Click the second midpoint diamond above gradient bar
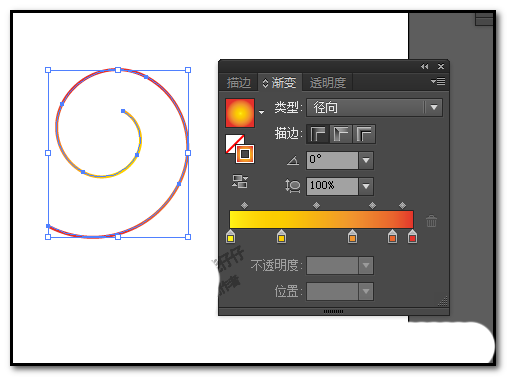The width and height of the screenshot is (507, 377). tap(316, 205)
